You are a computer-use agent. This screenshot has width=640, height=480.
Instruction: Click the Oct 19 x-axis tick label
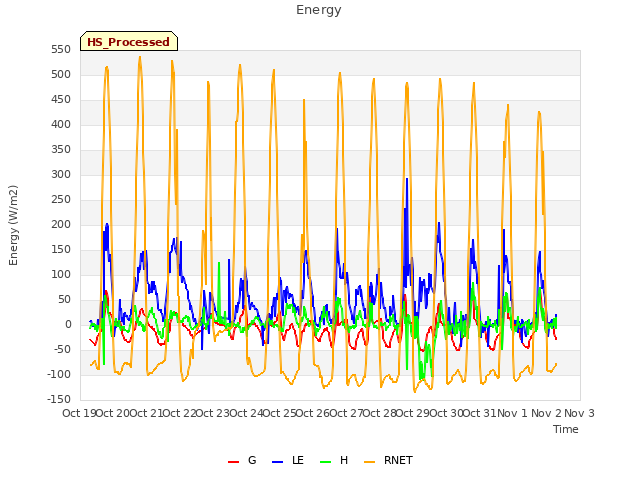click(79, 413)
